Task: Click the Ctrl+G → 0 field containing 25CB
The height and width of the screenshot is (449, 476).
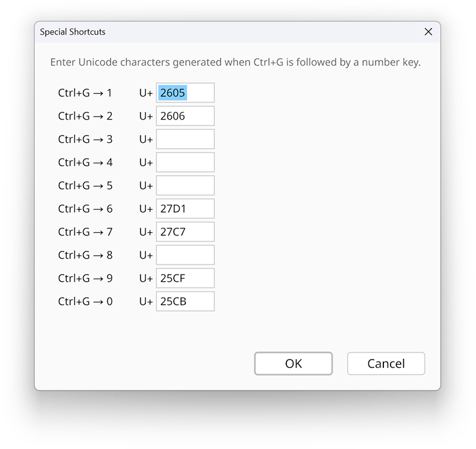Action: [185, 301]
